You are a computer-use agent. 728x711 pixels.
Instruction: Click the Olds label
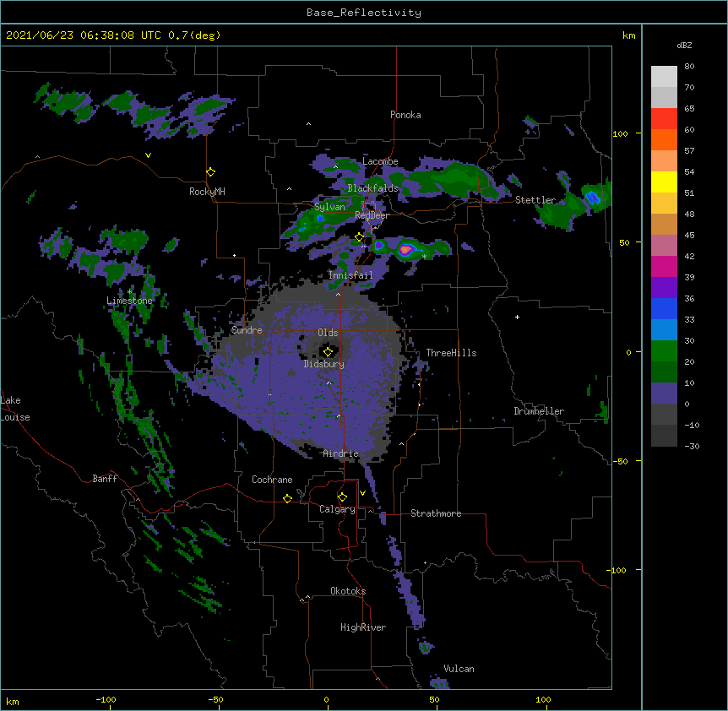coord(328,333)
